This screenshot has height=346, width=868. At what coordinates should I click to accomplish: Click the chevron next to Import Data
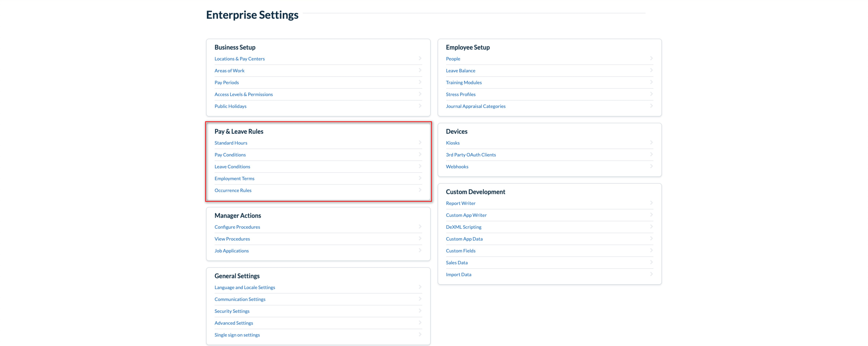pos(651,274)
